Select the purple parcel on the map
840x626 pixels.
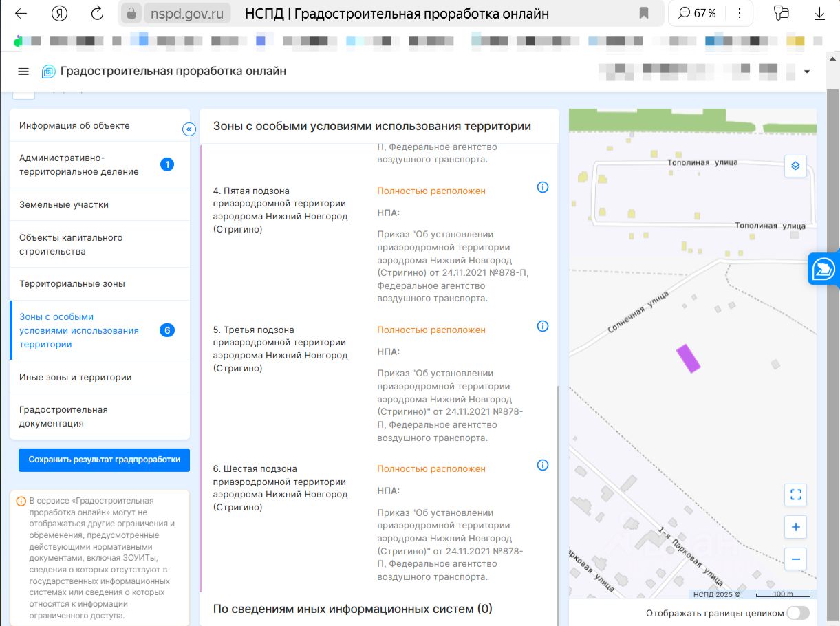688,358
